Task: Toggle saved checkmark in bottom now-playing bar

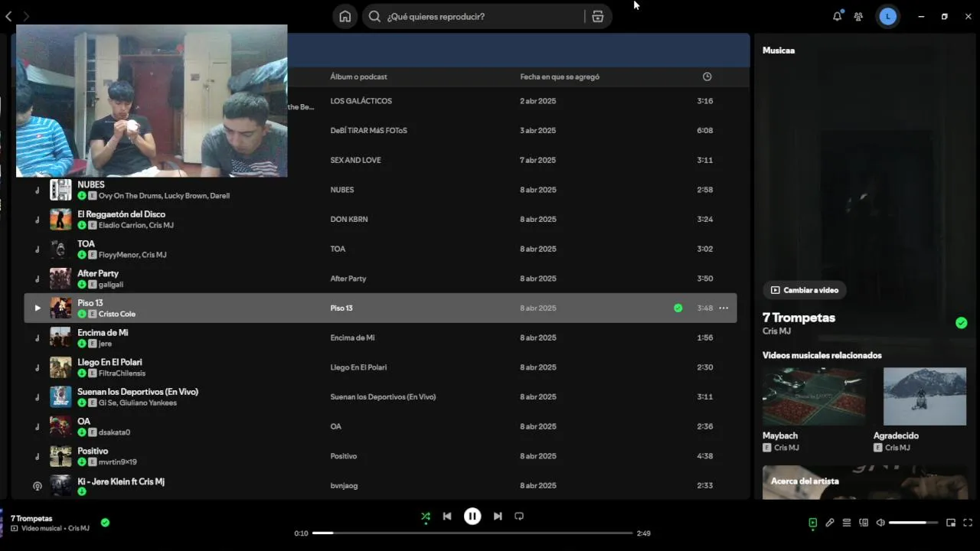Action: pos(105,523)
